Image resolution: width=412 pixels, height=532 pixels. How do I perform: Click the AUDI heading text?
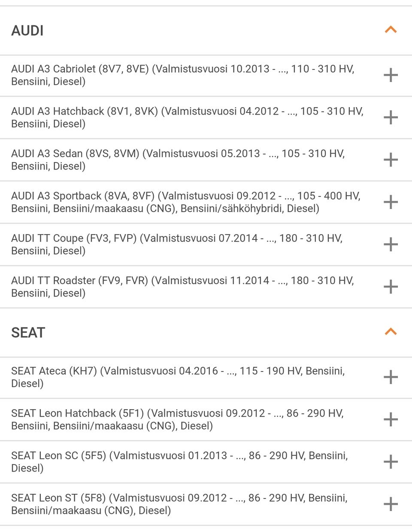(x=27, y=31)
